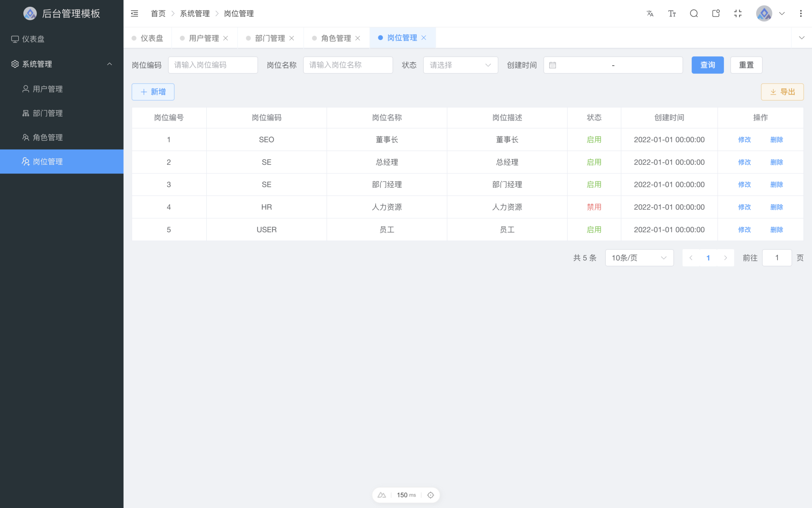Click the 新增 add button

153,92
